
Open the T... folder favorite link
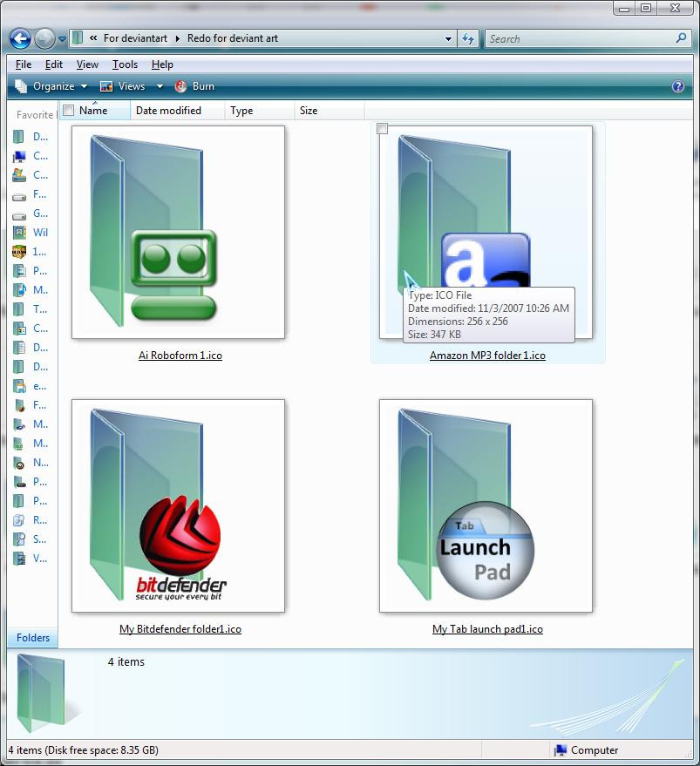31,309
